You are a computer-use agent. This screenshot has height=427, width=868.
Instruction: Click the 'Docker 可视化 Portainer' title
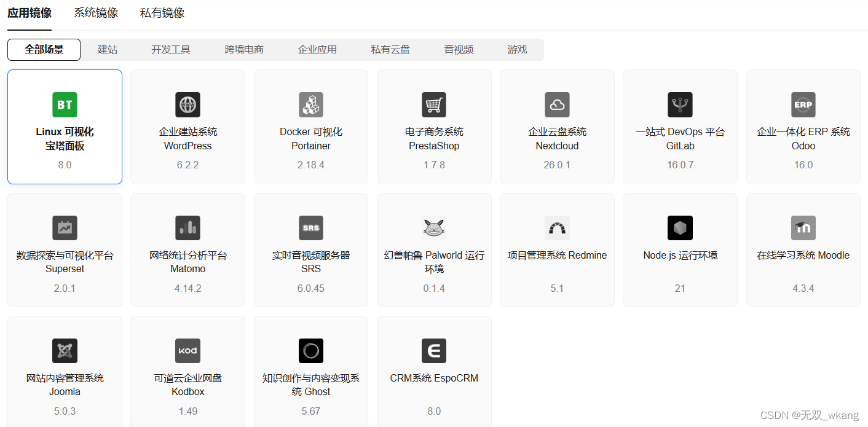pos(311,139)
